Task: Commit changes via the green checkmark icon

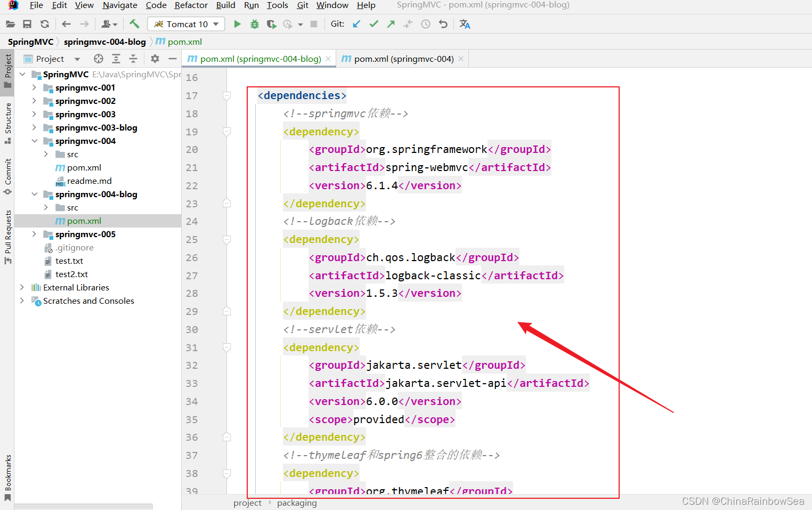Action: coord(373,24)
